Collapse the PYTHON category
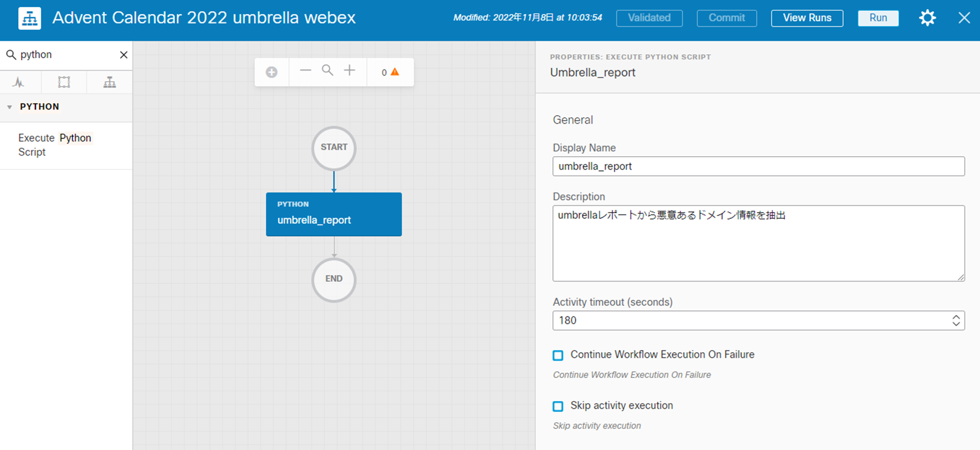This screenshot has width=980, height=450. [9, 107]
